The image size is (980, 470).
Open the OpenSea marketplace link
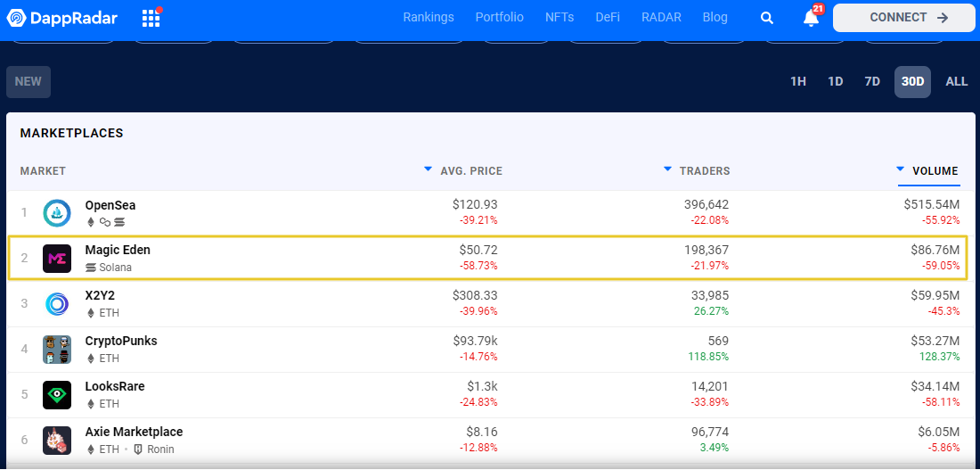click(110, 205)
